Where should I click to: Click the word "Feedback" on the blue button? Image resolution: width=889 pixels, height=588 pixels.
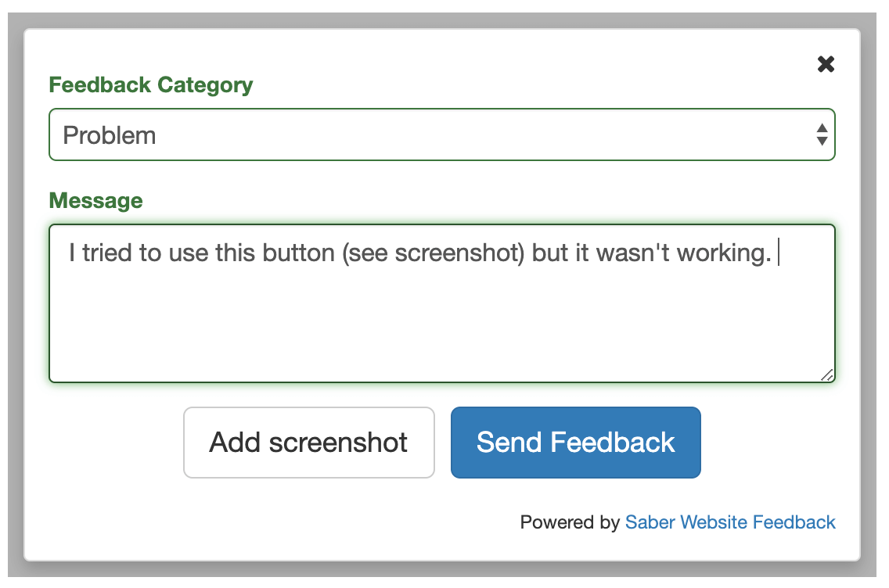click(613, 443)
